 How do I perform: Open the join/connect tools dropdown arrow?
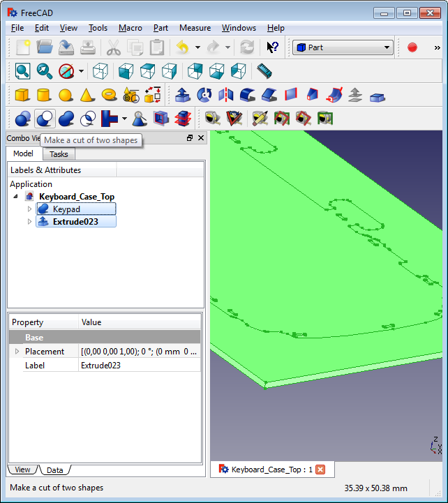pyautogui.click(x=124, y=119)
